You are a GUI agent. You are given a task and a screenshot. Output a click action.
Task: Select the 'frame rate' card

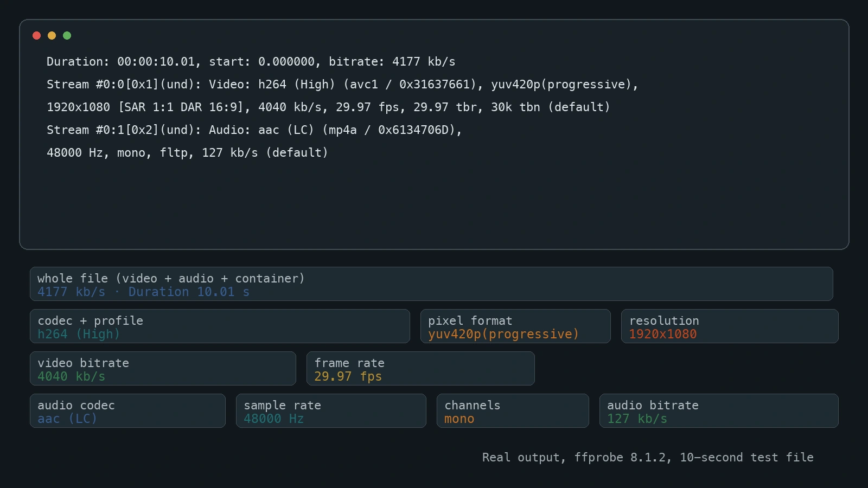(x=420, y=368)
